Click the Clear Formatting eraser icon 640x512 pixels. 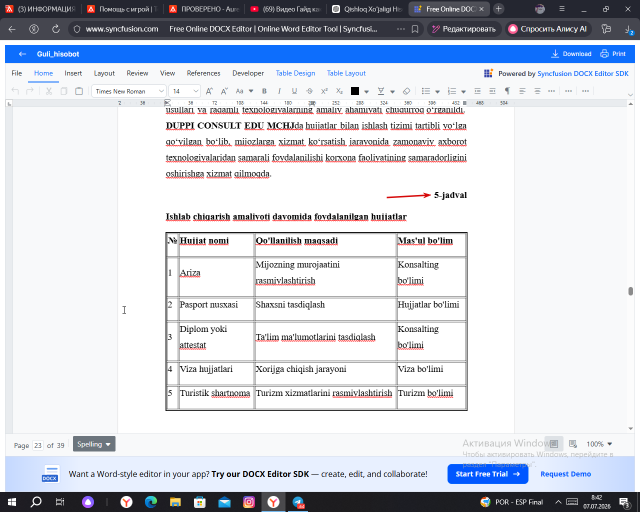(406, 91)
